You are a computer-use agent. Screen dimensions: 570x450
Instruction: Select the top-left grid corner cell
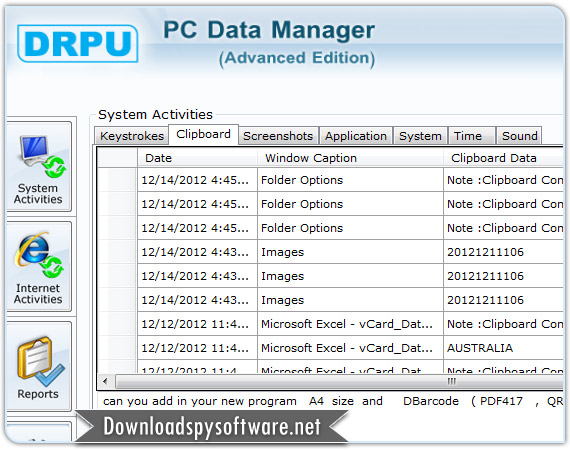pyautogui.click(x=117, y=158)
